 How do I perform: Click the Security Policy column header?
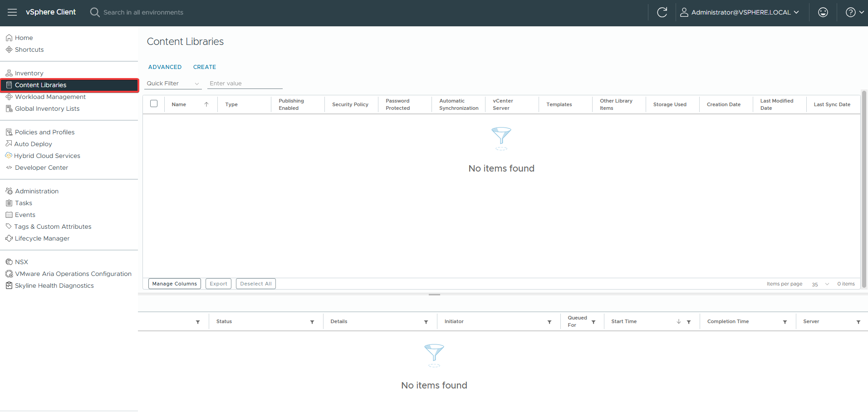click(x=350, y=104)
